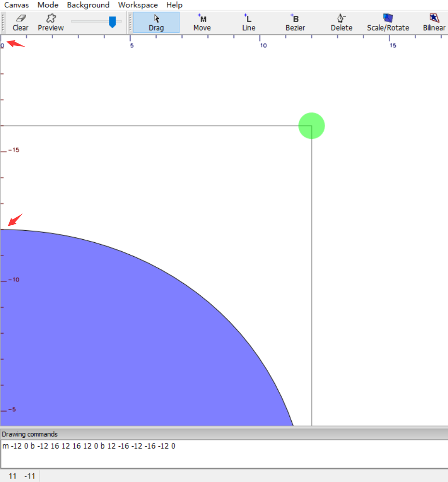Image resolution: width=448 pixels, height=482 pixels.
Task: Click the first toolbar's drag grip handle
Action: click(x=3, y=23)
